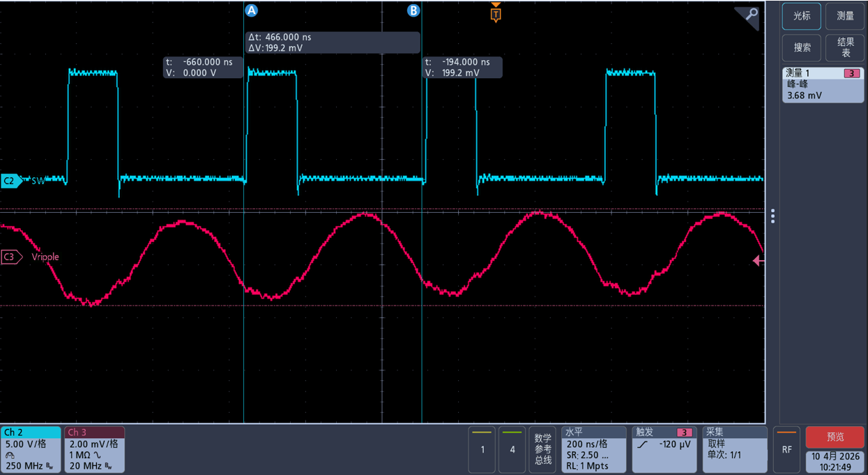Screen dimensions: 868x475
Task: Click cursor B readout t: -194.000 ns
Action: pyautogui.click(x=463, y=67)
